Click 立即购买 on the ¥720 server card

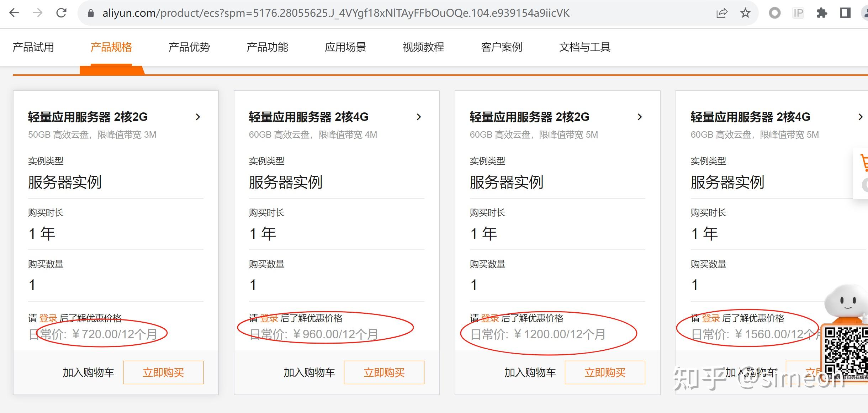pos(163,372)
